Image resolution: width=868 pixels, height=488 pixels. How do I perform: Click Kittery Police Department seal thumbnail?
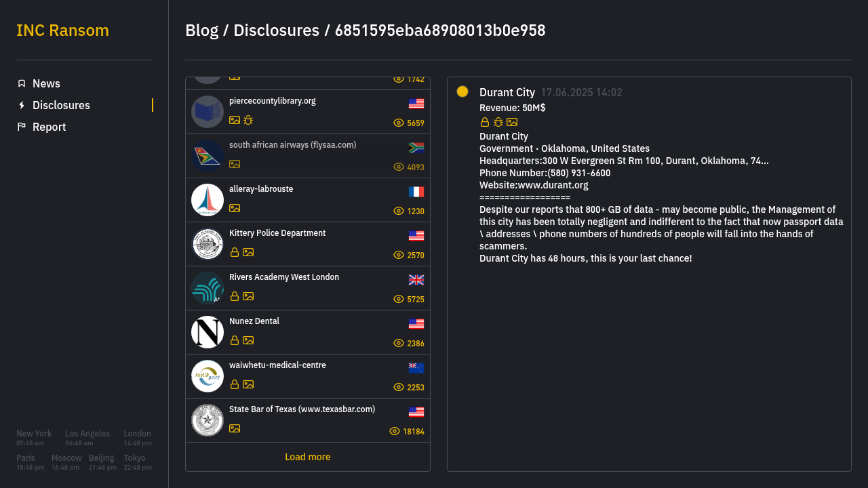click(208, 244)
